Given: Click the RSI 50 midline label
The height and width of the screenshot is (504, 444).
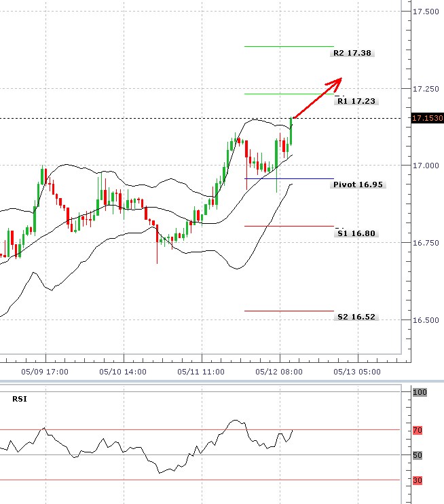Looking at the screenshot, I should pyautogui.click(x=418, y=455).
